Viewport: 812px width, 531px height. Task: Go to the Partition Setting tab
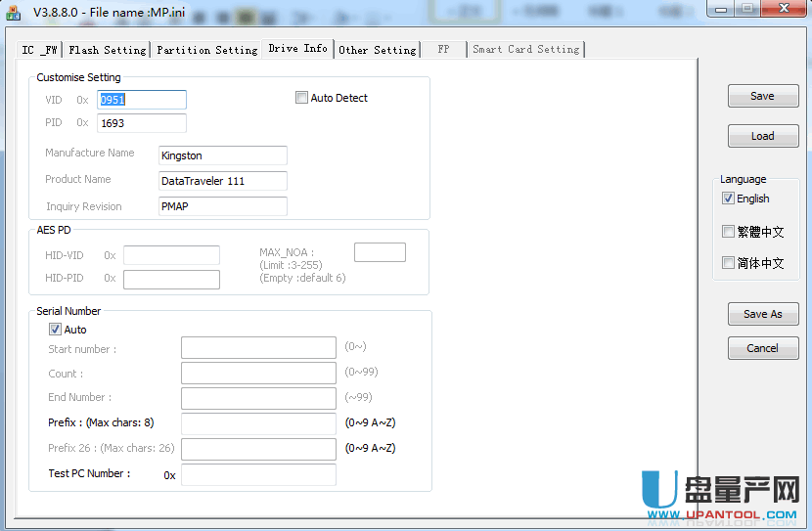(x=206, y=50)
